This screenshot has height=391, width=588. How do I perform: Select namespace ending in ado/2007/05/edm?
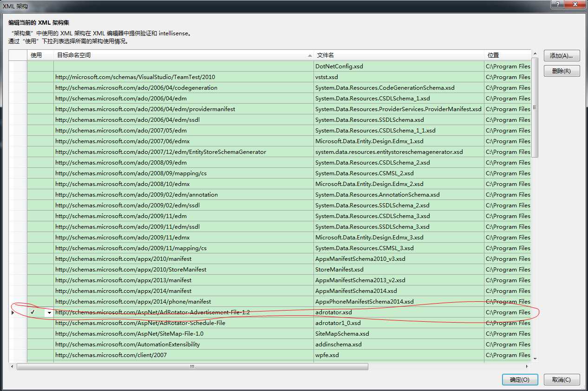click(184, 131)
